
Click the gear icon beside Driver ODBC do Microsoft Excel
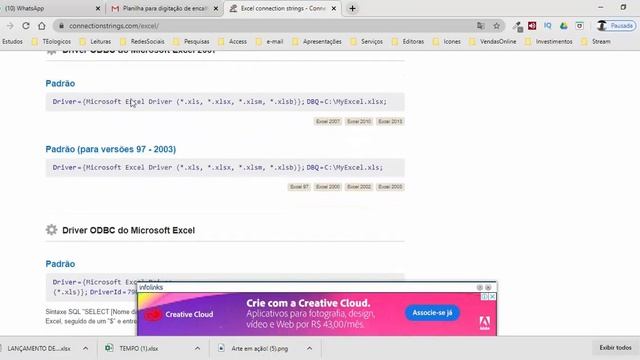coord(51,230)
